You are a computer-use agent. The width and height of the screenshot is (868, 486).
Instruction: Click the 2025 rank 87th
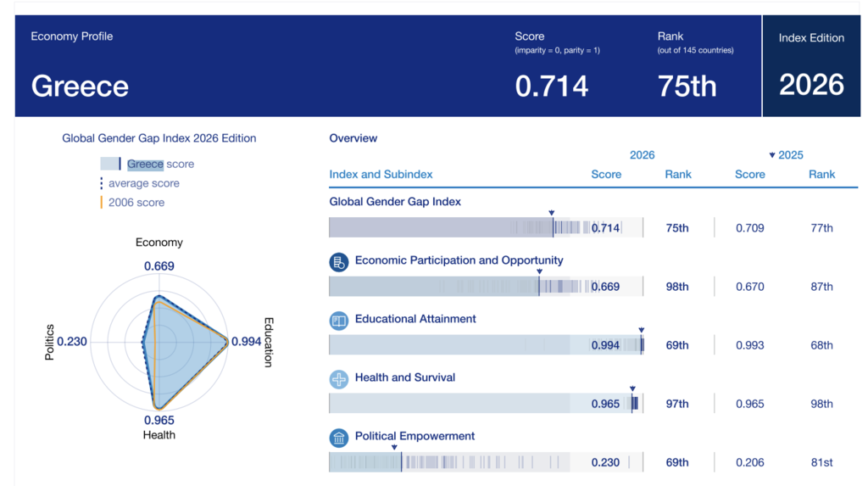point(821,287)
